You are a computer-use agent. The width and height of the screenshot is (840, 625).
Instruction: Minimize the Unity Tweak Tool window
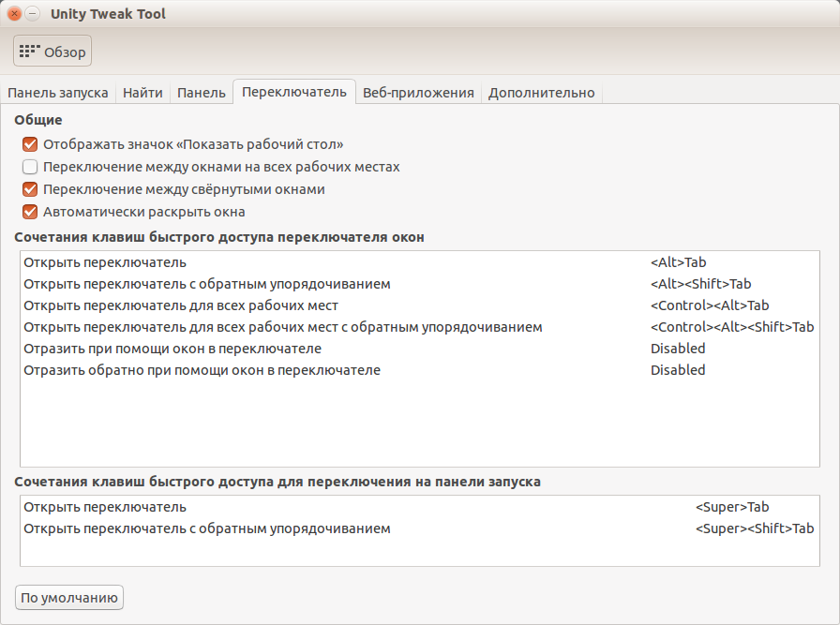(33, 14)
